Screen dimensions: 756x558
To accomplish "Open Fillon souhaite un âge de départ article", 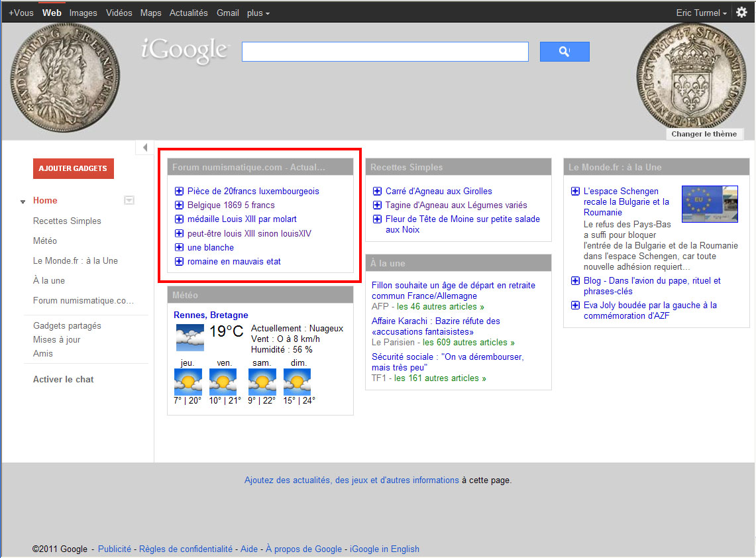I will point(453,290).
